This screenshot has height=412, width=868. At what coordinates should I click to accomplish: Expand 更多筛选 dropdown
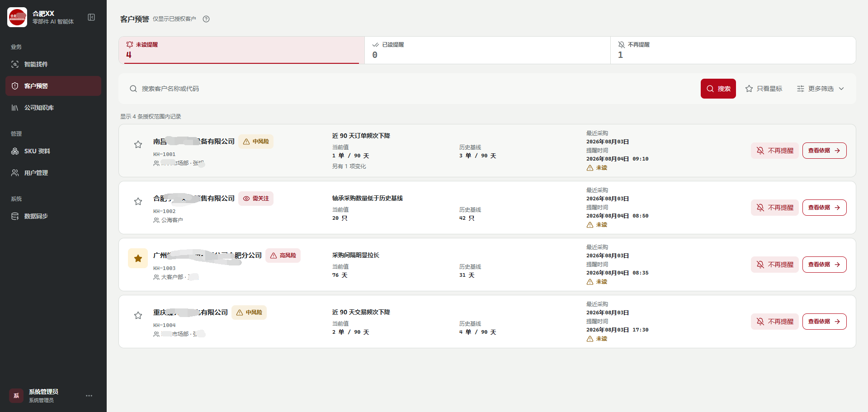pyautogui.click(x=821, y=89)
